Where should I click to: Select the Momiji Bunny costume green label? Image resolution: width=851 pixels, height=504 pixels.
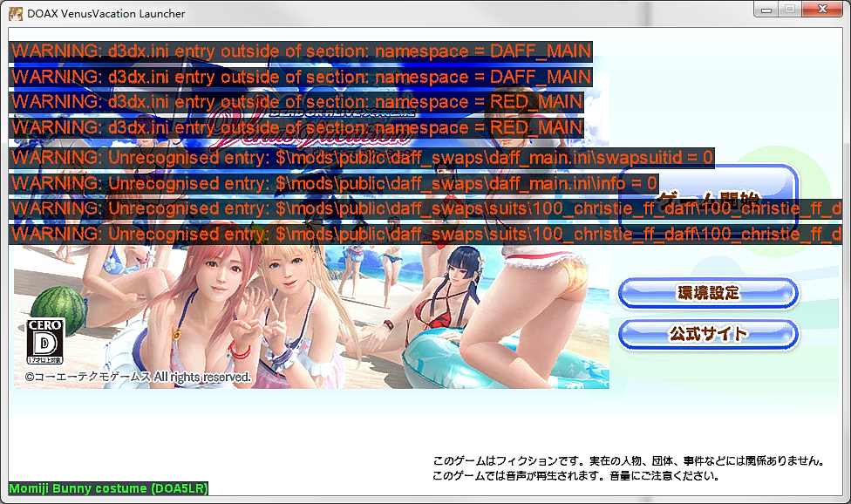tap(108, 488)
